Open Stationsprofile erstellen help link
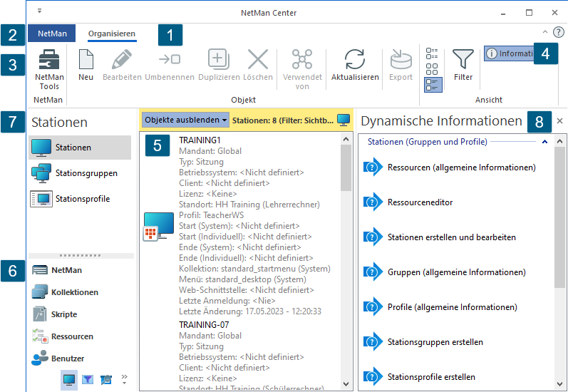Image resolution: width=568 pixels, height=392 pixels. tap(431, 377)
